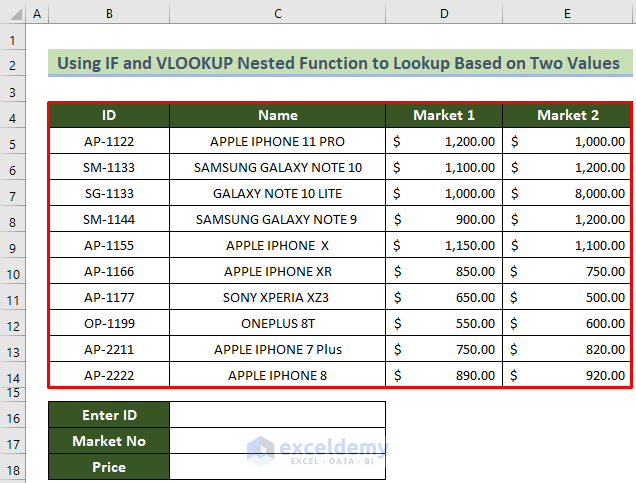Select cell OP-1199

click(x=109, y=323)
